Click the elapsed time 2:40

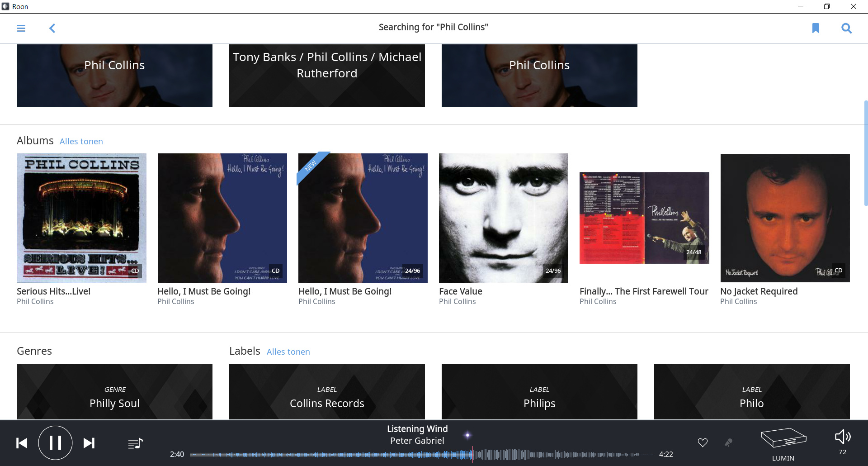click(x=177, y=454)
